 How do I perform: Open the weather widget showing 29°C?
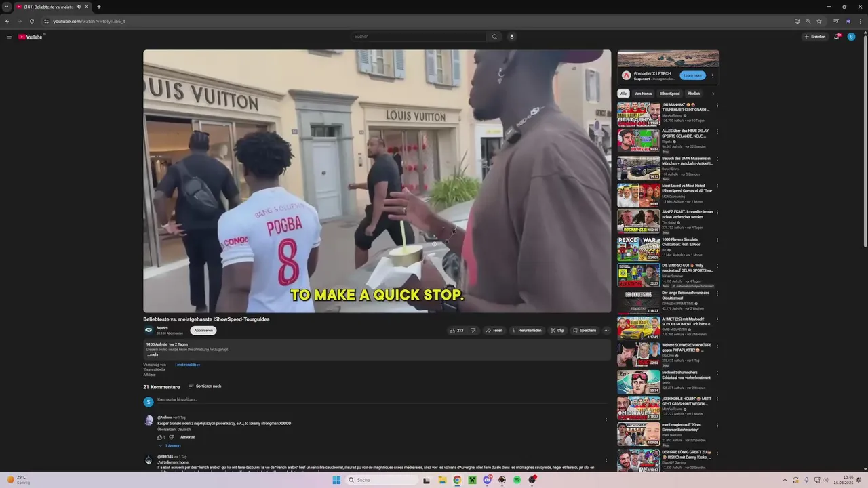pos(19,480)
